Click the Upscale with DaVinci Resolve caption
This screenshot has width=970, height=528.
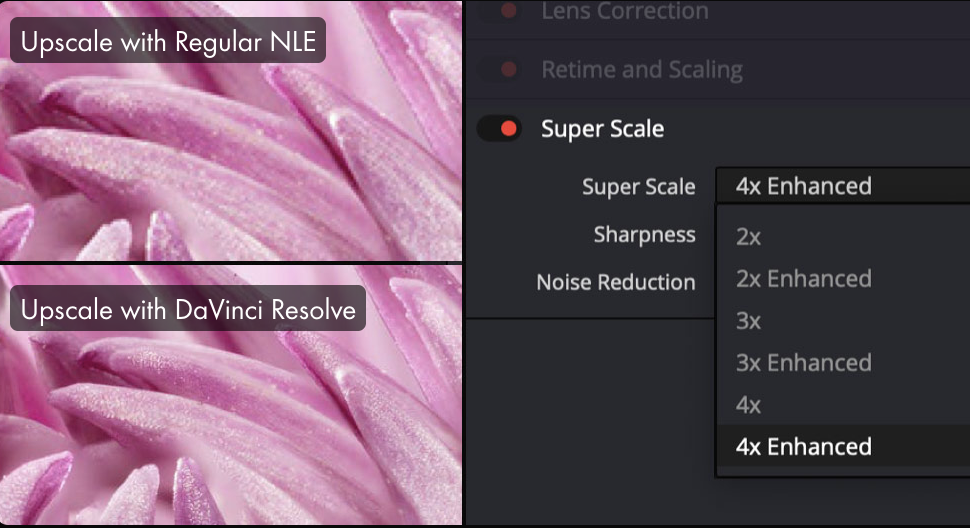pyautogui.click(x=188, y=309)
